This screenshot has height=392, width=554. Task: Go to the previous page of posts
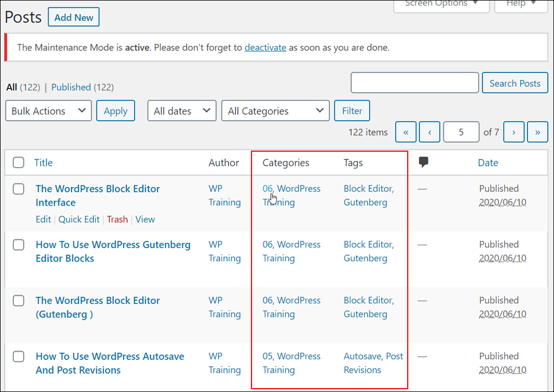(429, 132)
